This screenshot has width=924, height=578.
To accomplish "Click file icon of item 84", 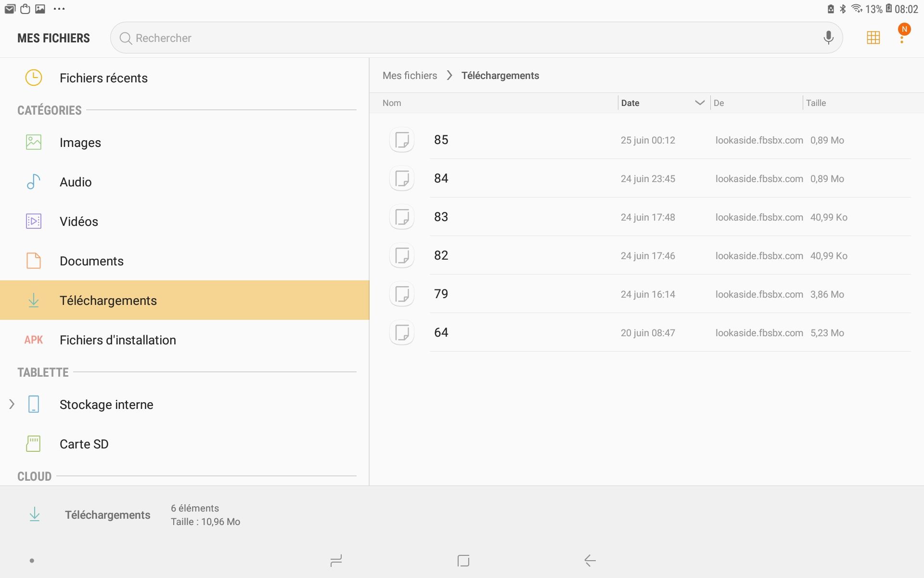I will (402, 178).
